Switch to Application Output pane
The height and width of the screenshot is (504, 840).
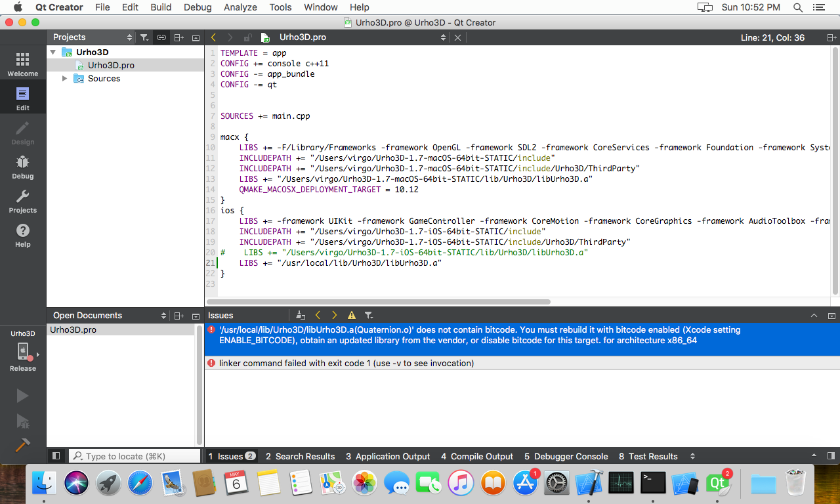pos(388,456)
